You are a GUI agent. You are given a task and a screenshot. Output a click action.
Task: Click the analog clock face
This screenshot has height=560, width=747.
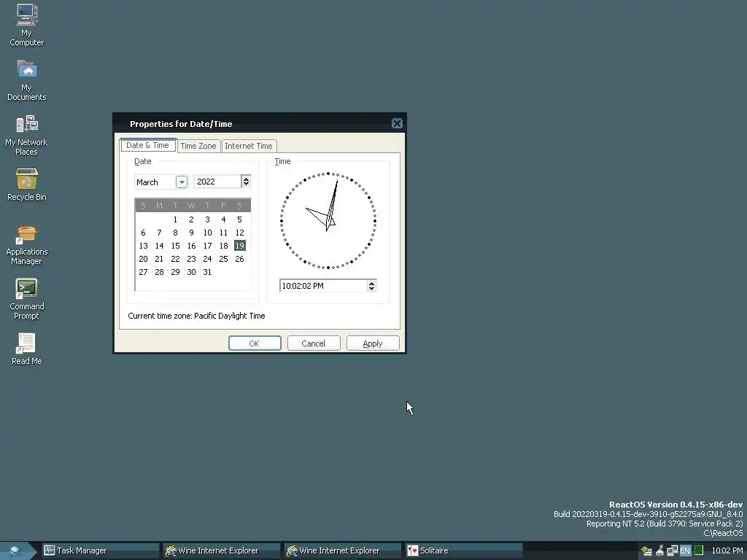pos(328,220)
